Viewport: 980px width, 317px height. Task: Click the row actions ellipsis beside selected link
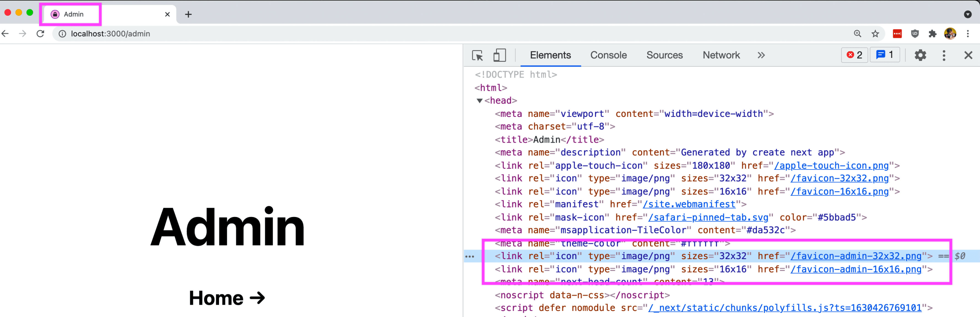pyautogui.click(x=470, y=256)
